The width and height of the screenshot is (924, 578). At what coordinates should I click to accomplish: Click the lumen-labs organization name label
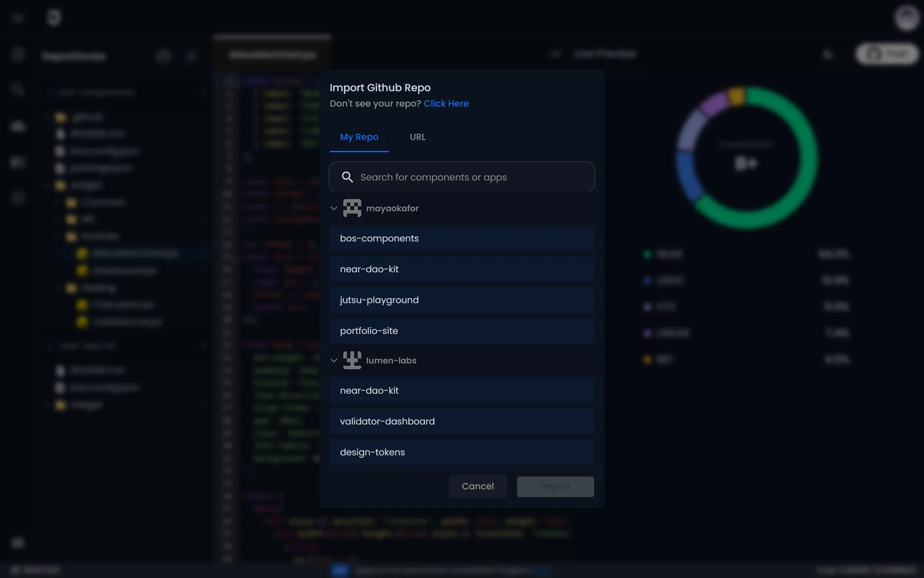coord(391,361)
